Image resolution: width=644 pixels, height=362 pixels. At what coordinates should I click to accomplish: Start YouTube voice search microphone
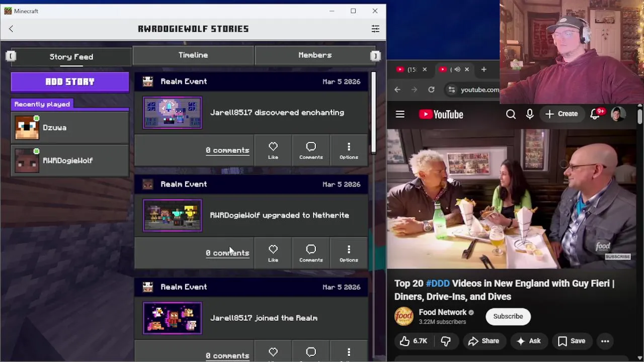tap(530, 114)
